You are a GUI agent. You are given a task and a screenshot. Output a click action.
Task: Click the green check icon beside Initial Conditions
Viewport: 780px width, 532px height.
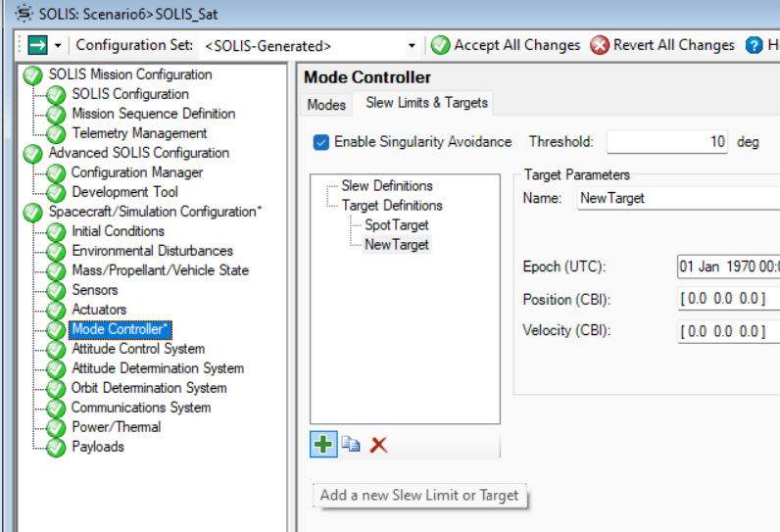56,232
